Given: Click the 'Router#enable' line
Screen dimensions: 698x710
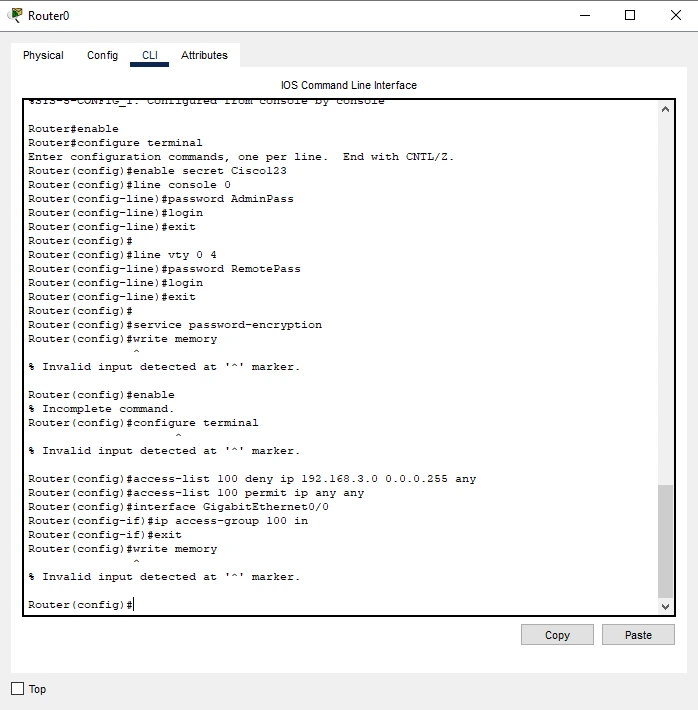Looking at the screenshot, I should pos(73,129).
